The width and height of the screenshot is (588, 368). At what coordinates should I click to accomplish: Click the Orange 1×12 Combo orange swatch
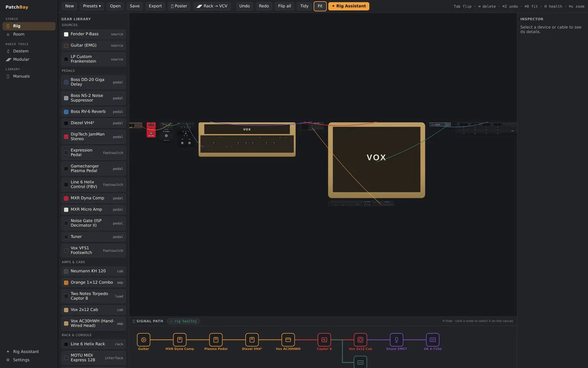coord(66,282)
